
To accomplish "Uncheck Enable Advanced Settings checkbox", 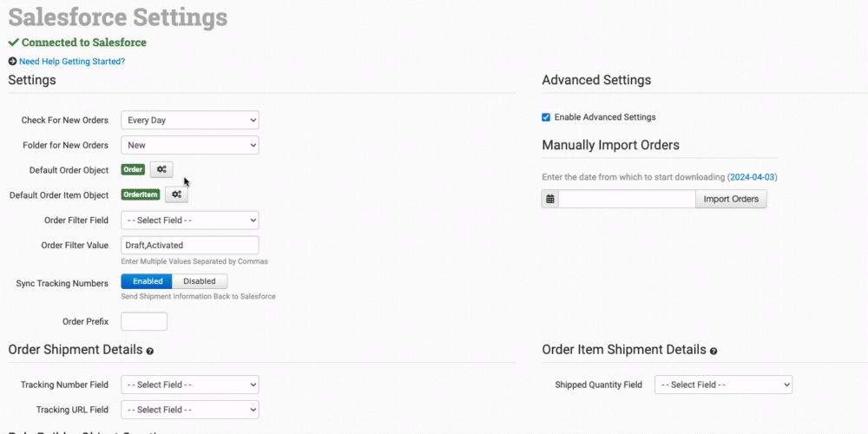I will click(546, 117).
